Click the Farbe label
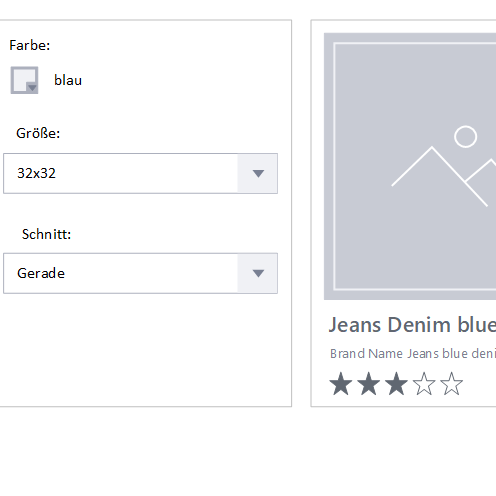Viewport: 496px width, 496px height. [x=30, y=45]
